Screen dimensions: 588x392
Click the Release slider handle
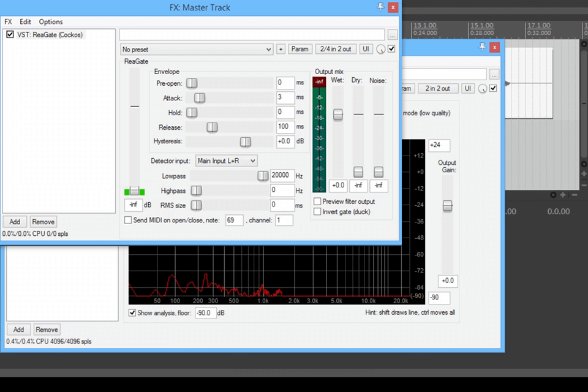point(212,127)
